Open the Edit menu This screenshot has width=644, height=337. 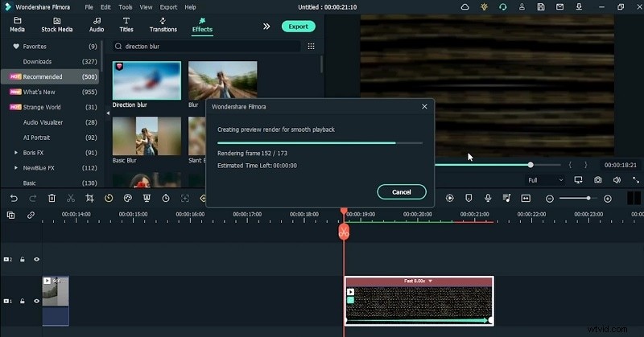(x=105, y=7)
